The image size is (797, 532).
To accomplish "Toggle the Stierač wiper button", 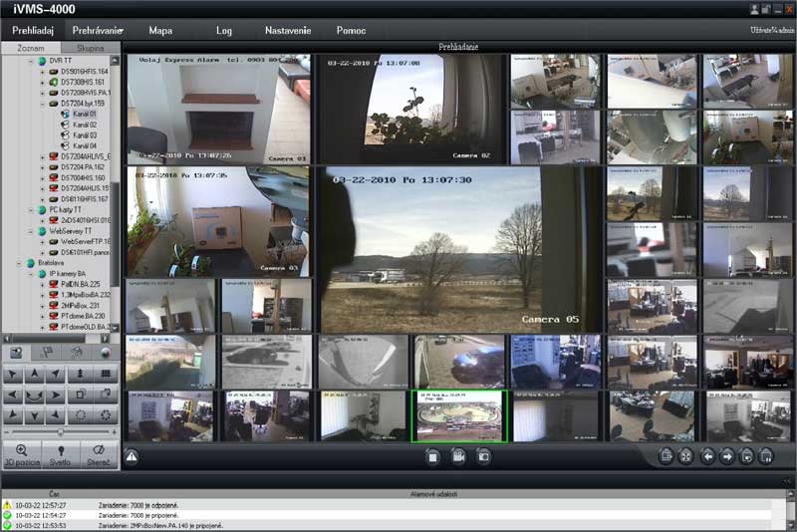I will coord(99,455).
